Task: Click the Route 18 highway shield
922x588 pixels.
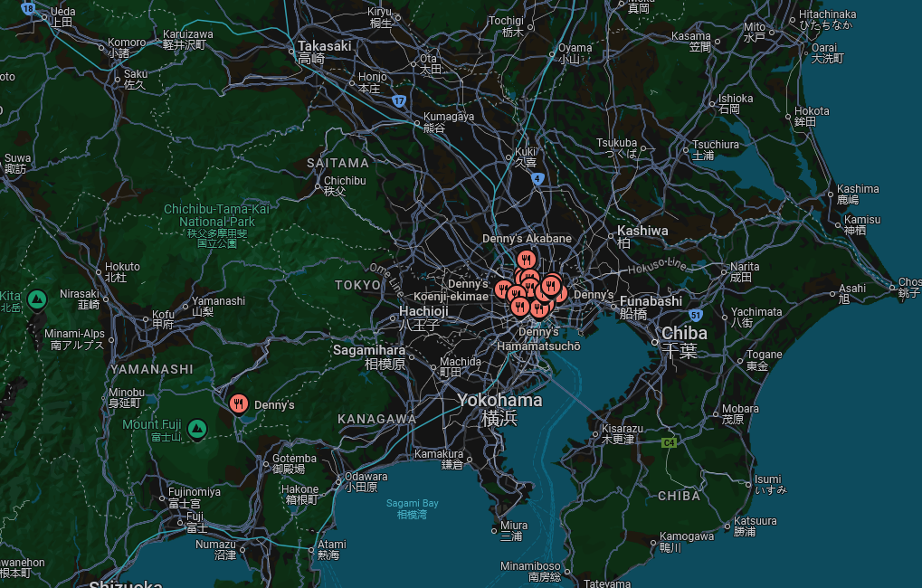Action: (x=30, y=8)
